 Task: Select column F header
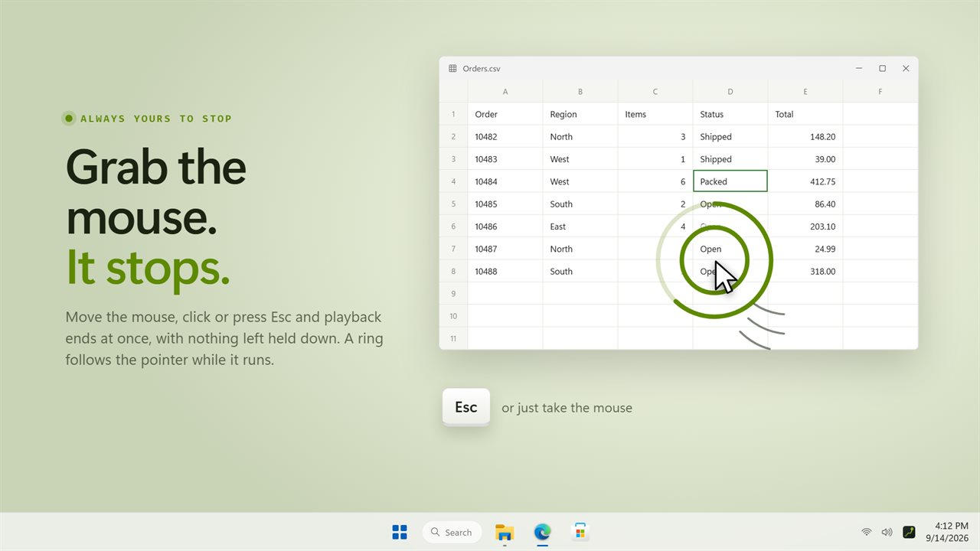click(880, 91)
